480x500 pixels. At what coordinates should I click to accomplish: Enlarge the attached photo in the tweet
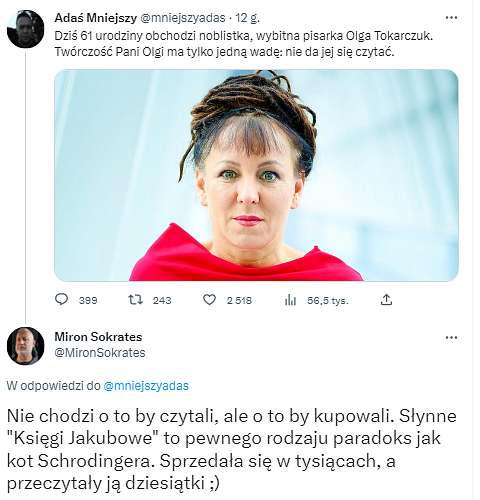256,175
